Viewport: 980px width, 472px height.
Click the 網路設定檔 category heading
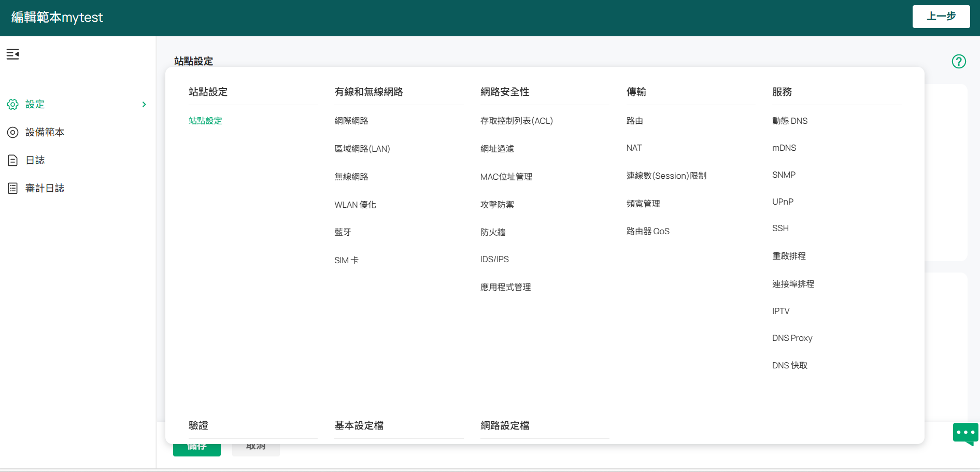(505, 425)
